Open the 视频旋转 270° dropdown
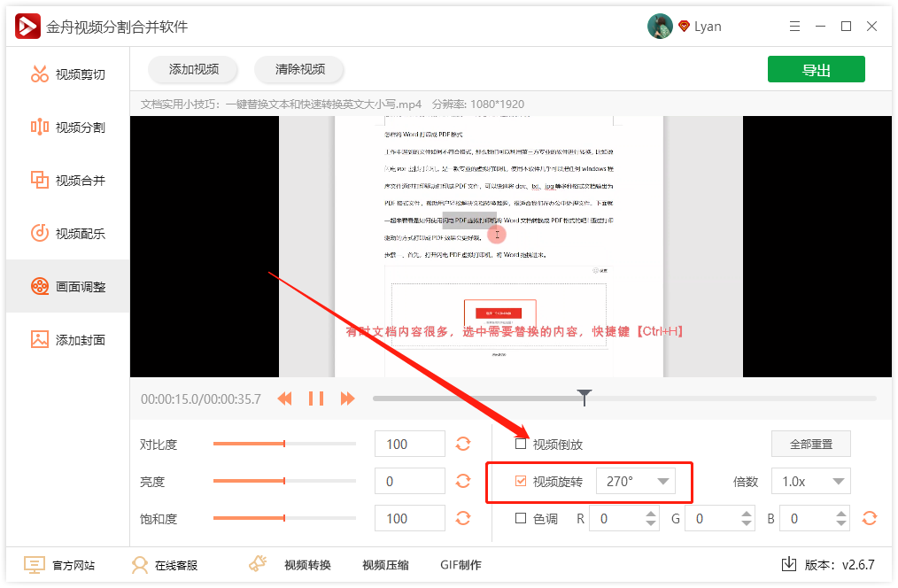This screenshot has height=588, width=898. click(x=636, y=481)
